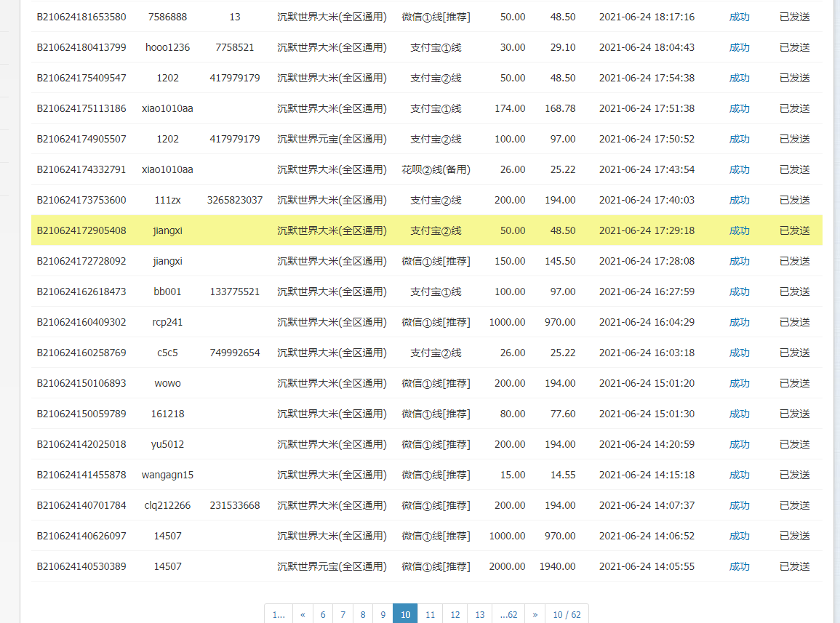Open 成功 link in highlighted row B210624172905408
Image resolution: width=840 pixels, height=623 pixels.
coord(740,231)
